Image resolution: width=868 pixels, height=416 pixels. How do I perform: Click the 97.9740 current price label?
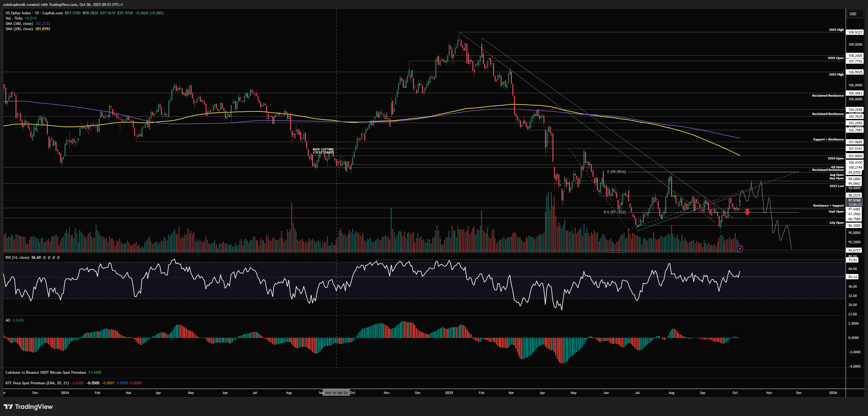coord(854,201)
